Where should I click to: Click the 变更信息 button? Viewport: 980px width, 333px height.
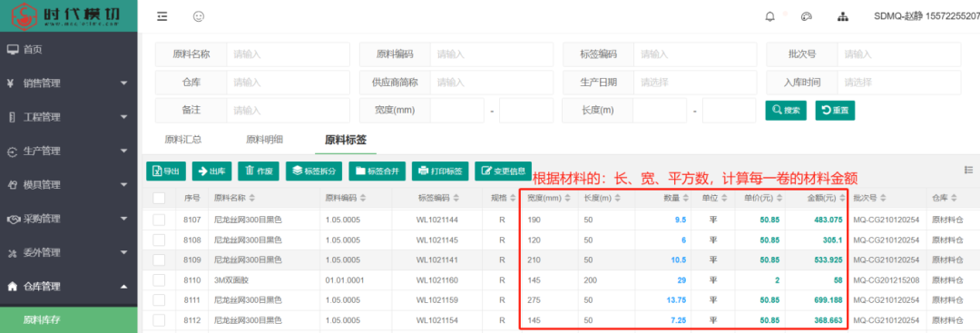(503, 171)
